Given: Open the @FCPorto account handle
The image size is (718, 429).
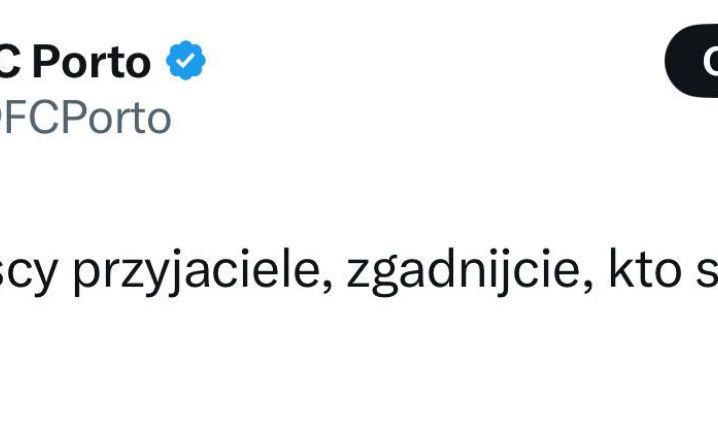Looking at the screenshot, I should [85, 117].
